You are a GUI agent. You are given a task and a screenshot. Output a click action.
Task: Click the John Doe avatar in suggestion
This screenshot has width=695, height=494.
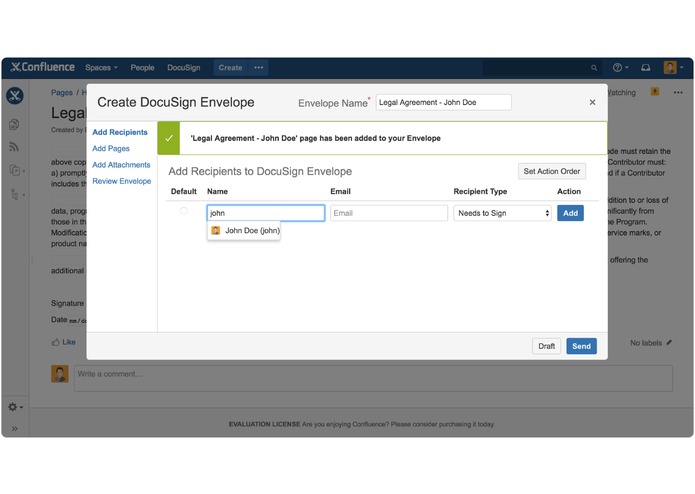tap(216, 230)
